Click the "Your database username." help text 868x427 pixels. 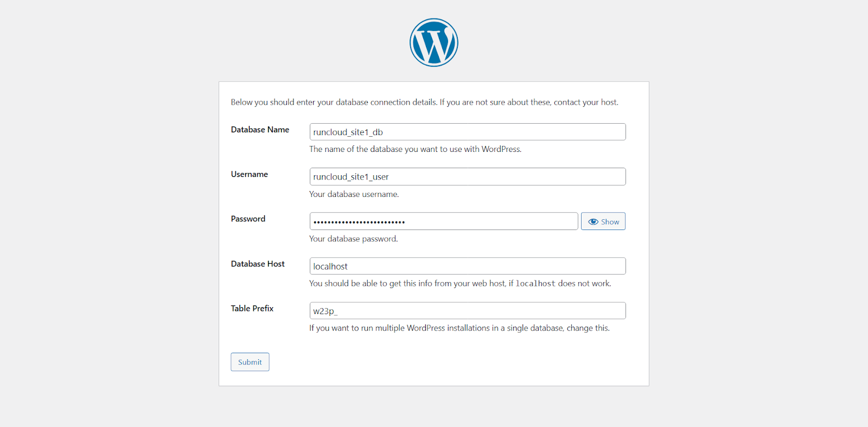click(x=354, y=194)
